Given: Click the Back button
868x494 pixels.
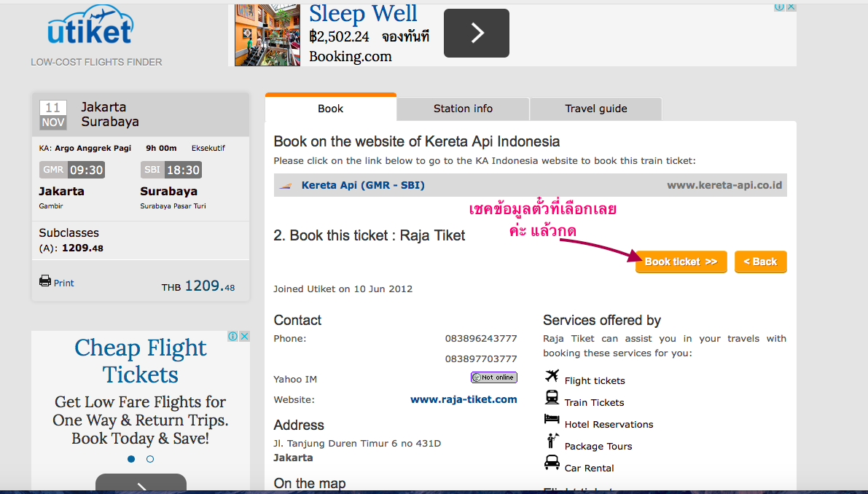Looking at the screenshot, I should pyautogui.click(x=761, y=262).
